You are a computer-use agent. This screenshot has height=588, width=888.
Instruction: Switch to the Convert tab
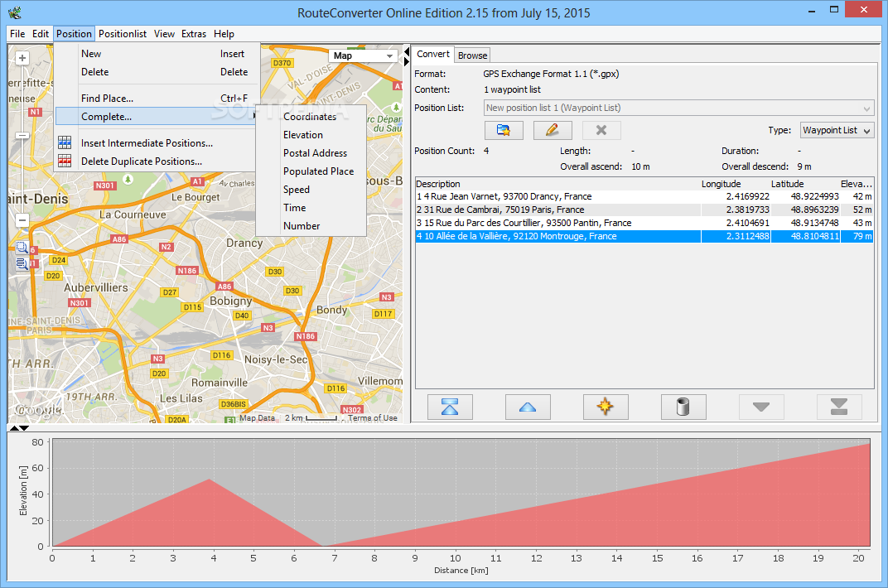433,54
